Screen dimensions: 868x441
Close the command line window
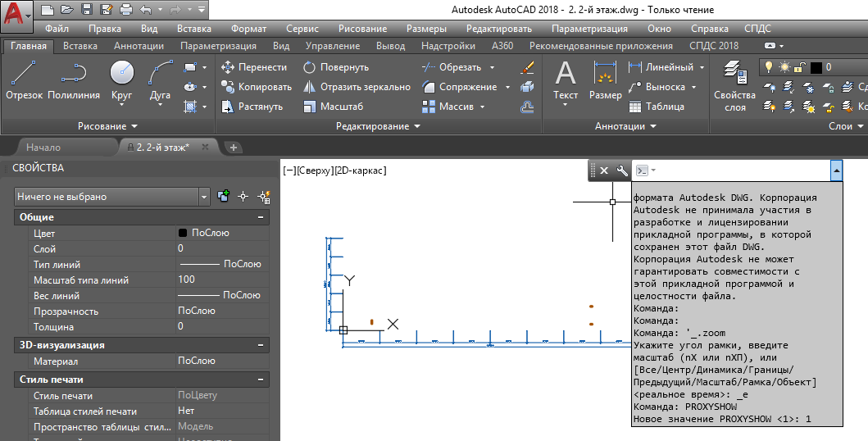point(604,170)
